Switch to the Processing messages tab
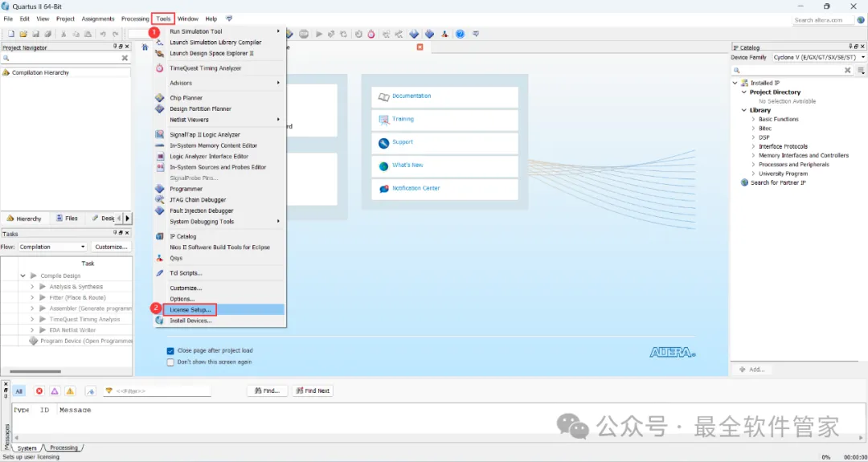868x462 pixels. [63, 448]
